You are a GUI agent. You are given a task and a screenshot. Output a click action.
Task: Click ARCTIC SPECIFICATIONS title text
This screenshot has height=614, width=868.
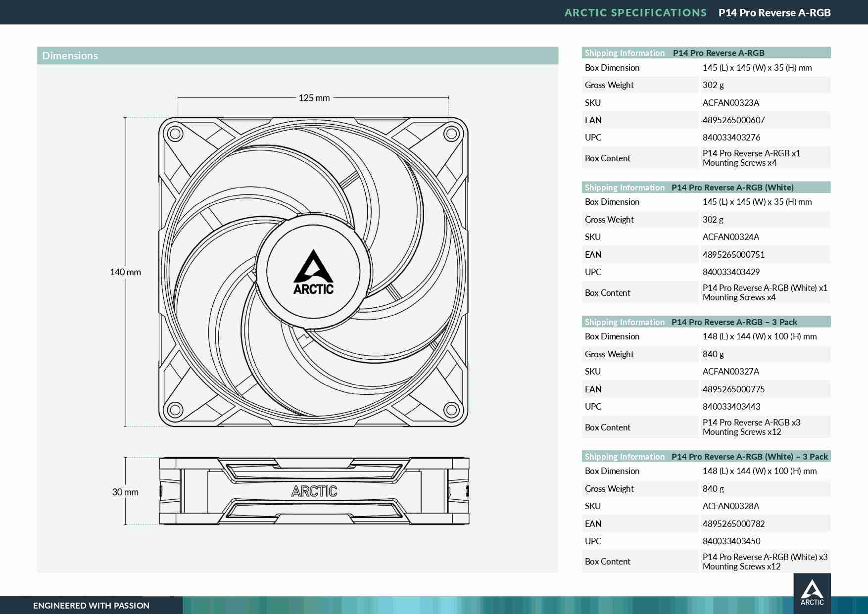(635, 13)
